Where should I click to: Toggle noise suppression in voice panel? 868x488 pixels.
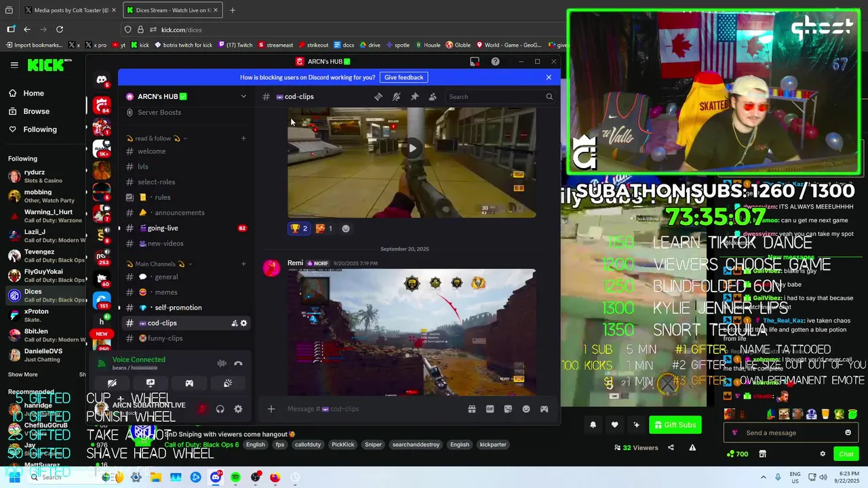point(222,363)
